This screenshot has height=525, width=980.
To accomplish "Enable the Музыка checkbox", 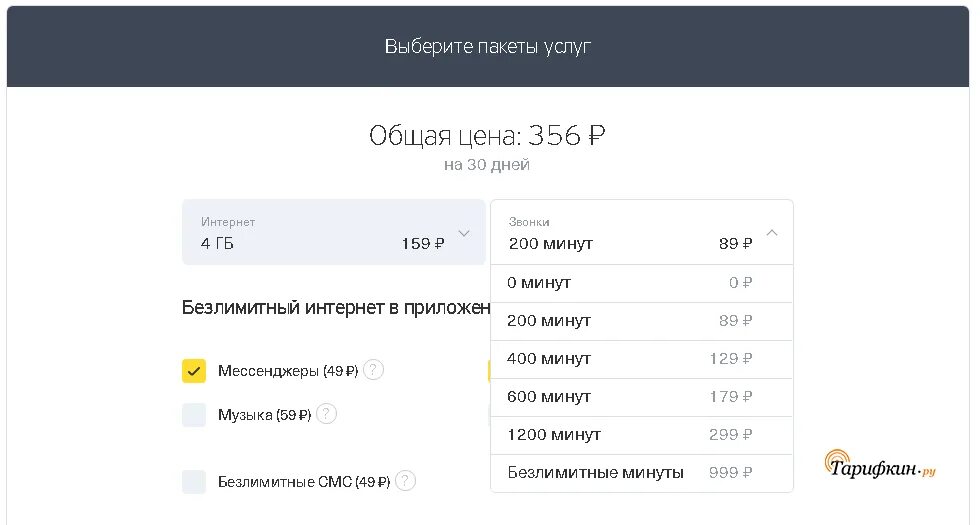I will (x=194, y=415).
